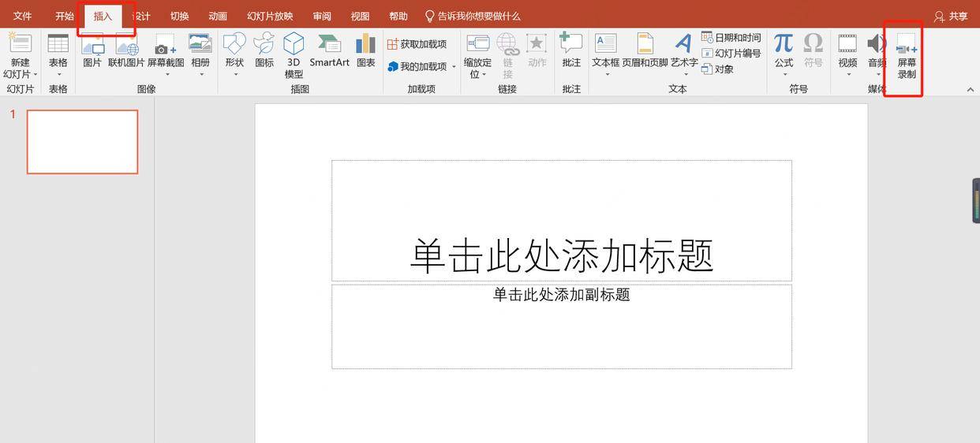This screenshot has height=443, width=980.
Task: Switch to the 设计 design tab
Action: [x=141, y=16]
